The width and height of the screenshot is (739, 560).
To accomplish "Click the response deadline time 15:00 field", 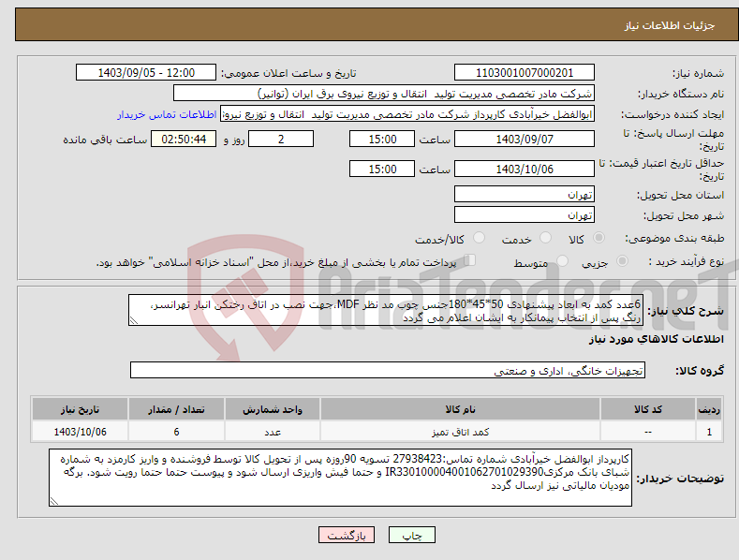I will click(x=382, y=139).
